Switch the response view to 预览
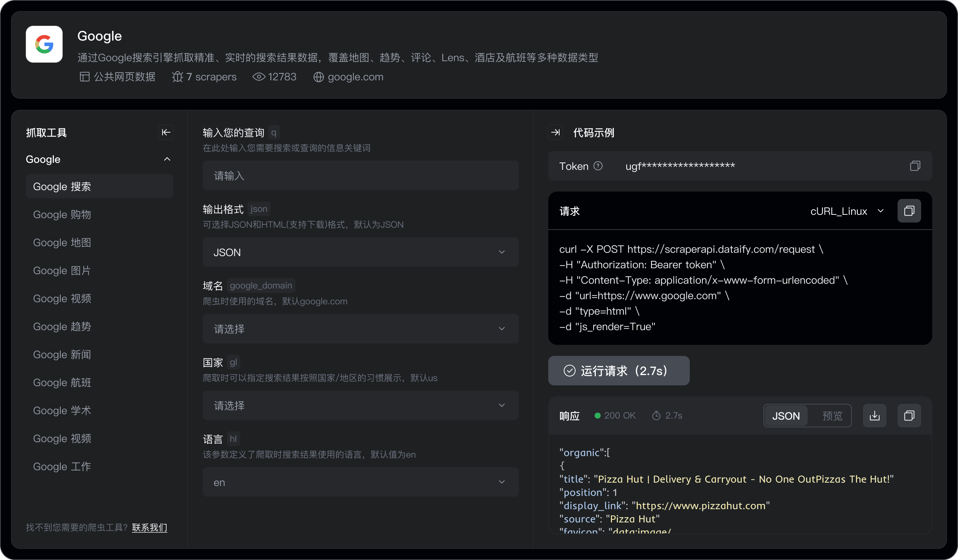958x560 pixels. point(832,415)
